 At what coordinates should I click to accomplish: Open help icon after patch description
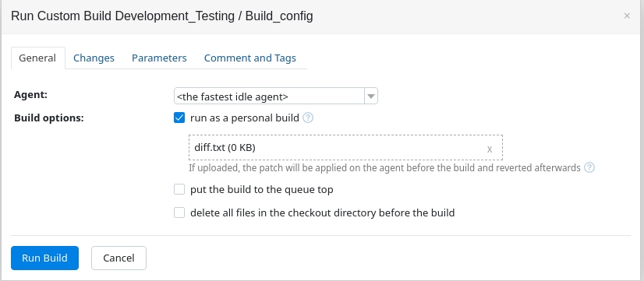point(589,167)
